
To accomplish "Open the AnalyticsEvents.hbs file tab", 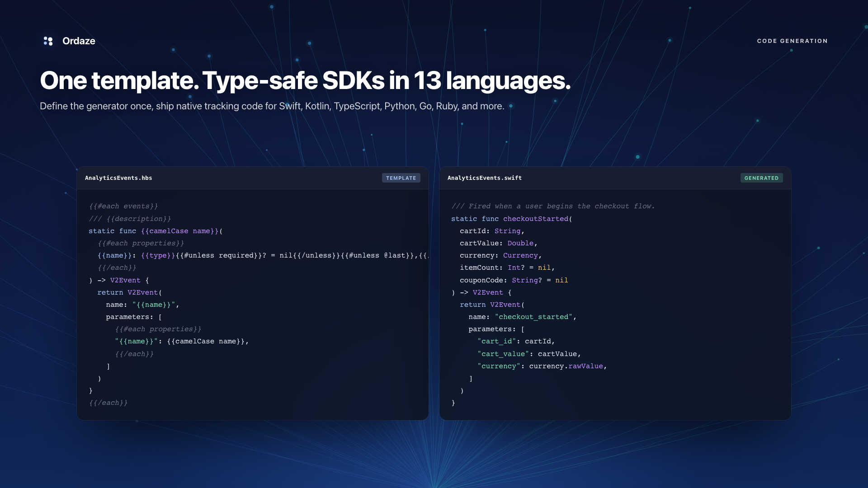I will click(x=118, y=178).
